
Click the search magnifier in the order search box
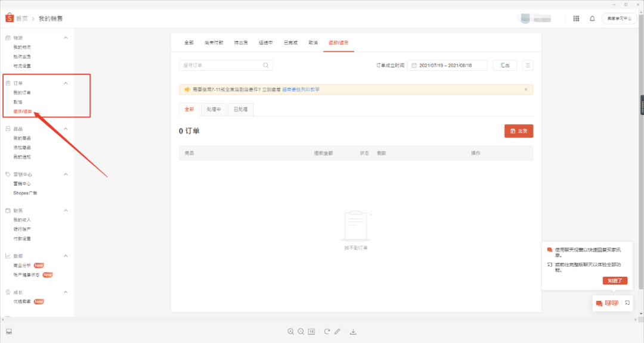pyautogui.click(x=265, y=65)
